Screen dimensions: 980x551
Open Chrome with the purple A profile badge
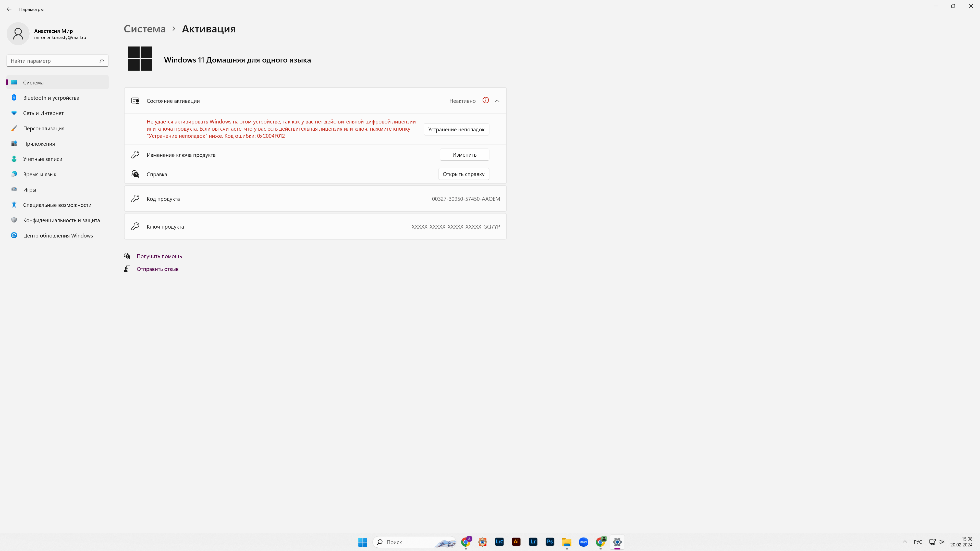[x=466, y=542]
